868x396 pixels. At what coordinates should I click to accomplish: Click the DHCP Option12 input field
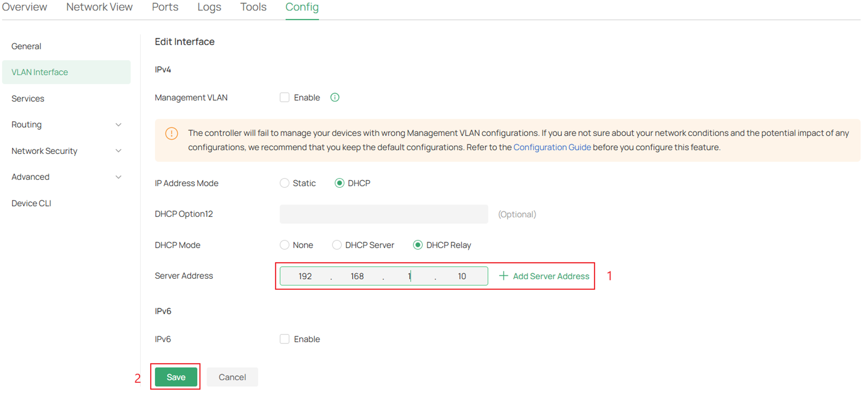(x=383, y=214)
